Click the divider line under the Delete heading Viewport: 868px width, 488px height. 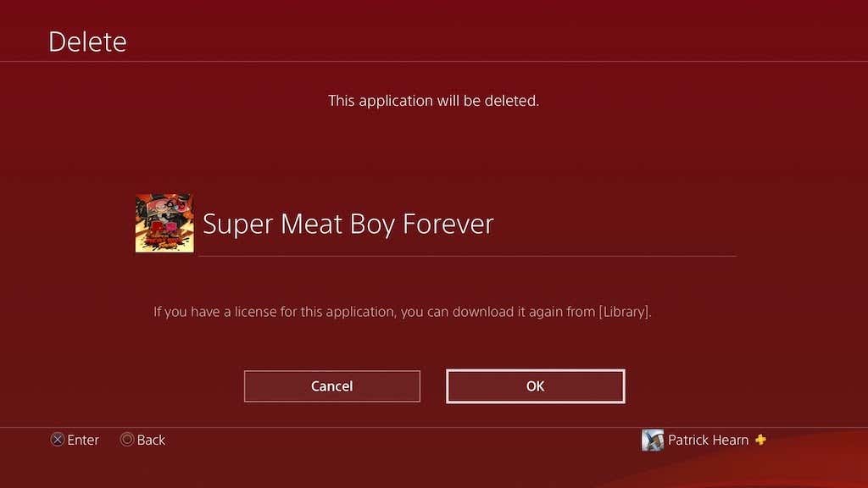coord(434,61)
